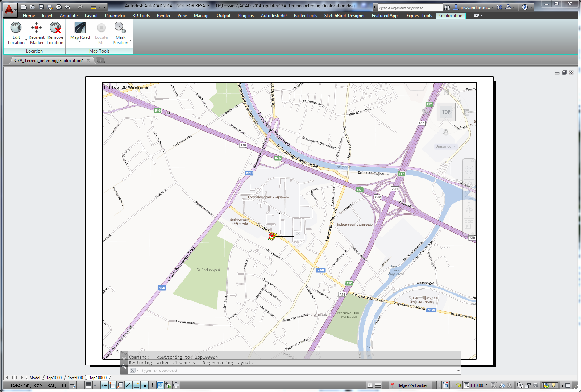Click the Edit Location globe icon
Screen dimensions: 581x392
[16, 28]
